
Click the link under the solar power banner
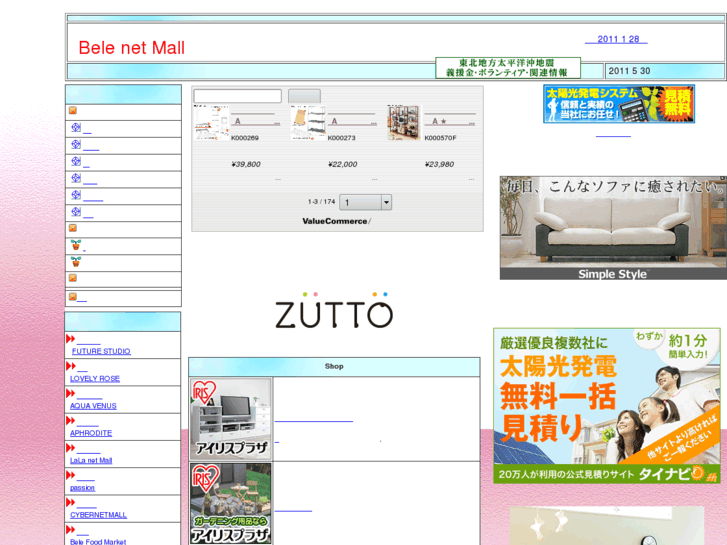[x=613, y=135]
